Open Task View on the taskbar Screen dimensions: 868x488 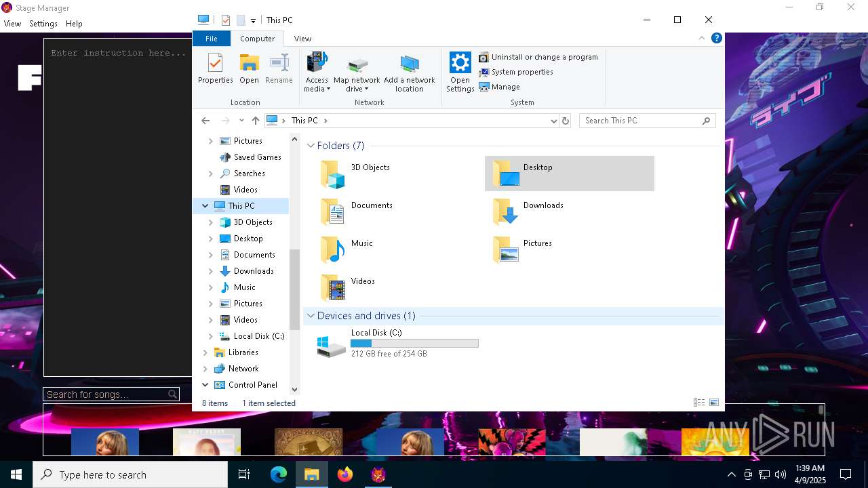click(244, 474)
